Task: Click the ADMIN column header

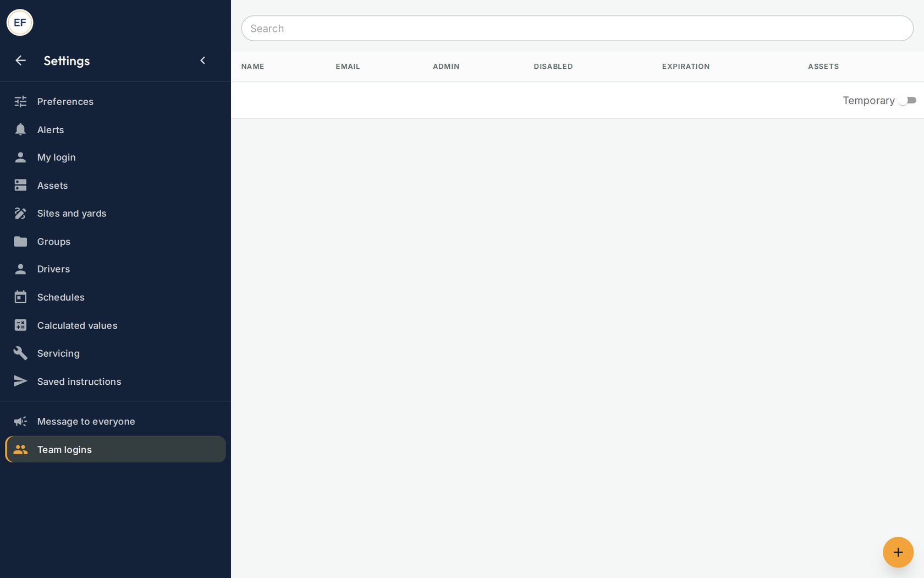Action: click(446, 67)
